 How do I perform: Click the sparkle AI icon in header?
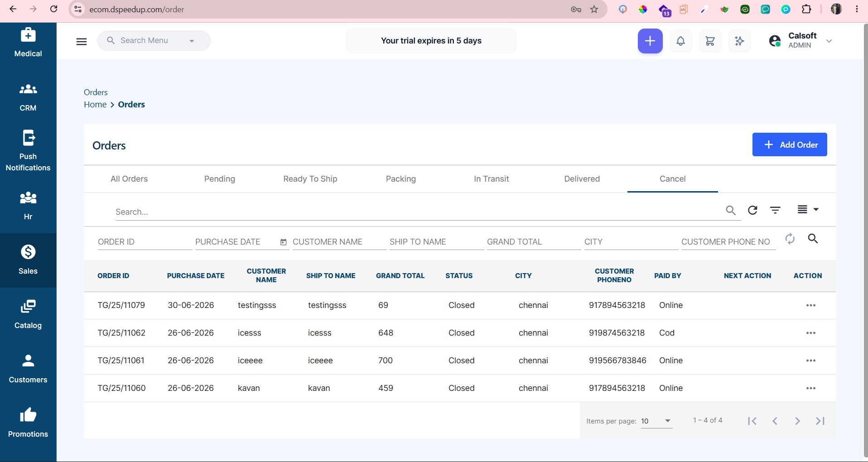pos(739,41)
